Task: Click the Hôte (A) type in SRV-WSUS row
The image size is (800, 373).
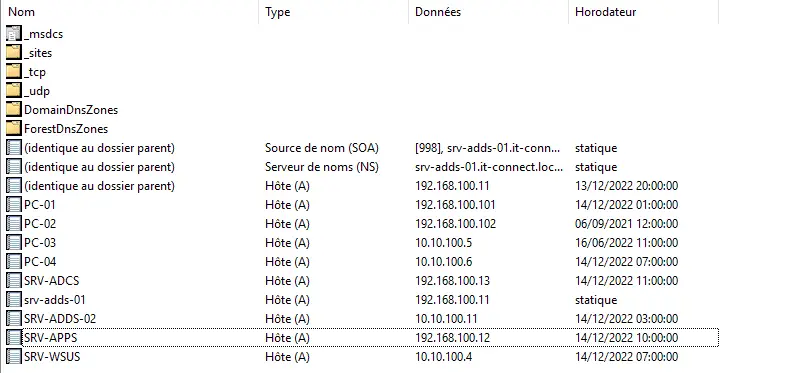Action: pos(287,357)
